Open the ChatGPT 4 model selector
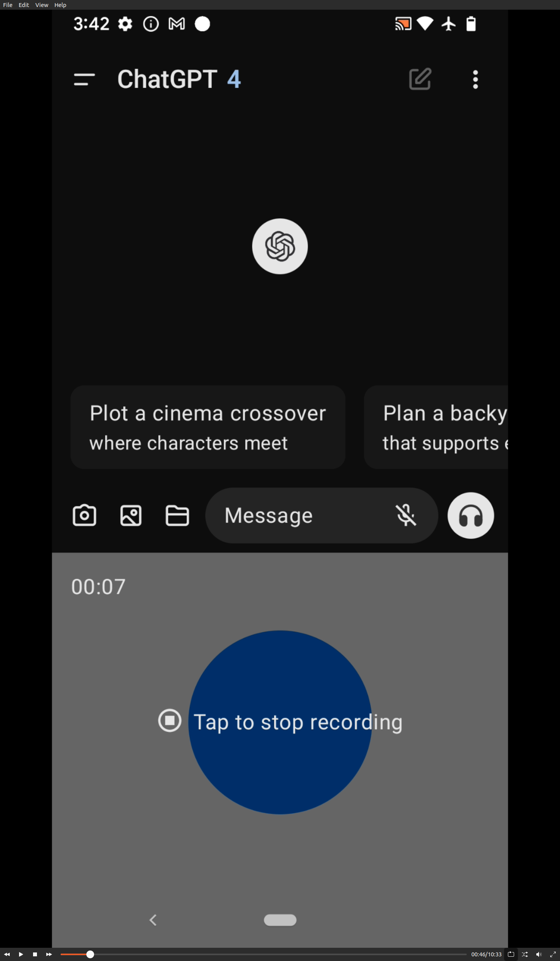The height and width of the screenshot is (961, 560). click(179, 79)
